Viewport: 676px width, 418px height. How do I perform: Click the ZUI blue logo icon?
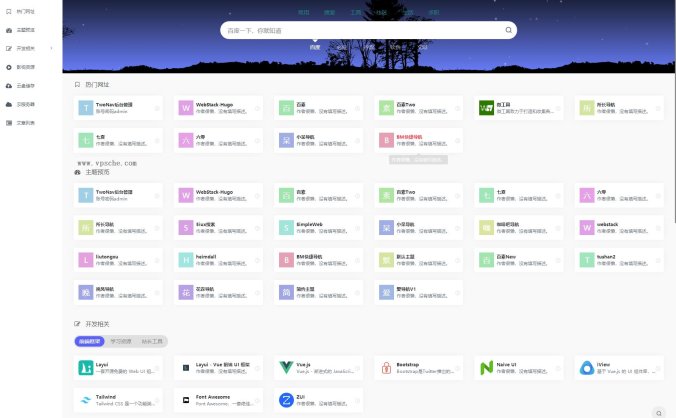286,399
